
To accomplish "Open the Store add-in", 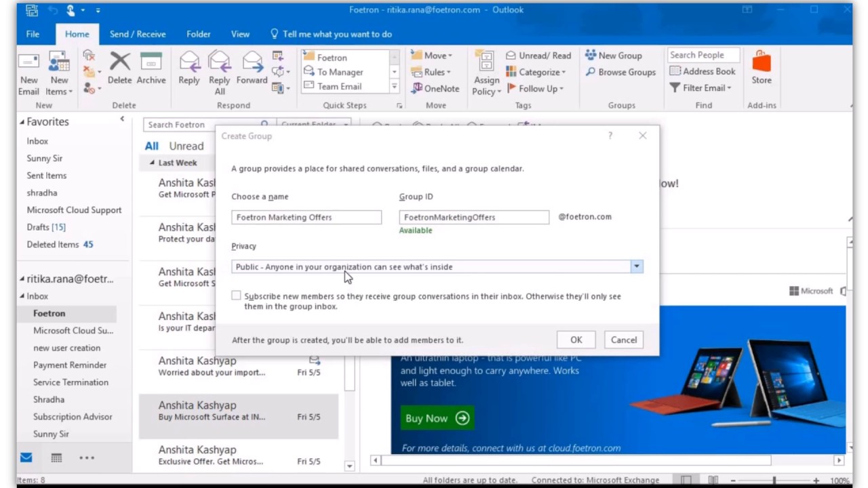I will 762,68.
